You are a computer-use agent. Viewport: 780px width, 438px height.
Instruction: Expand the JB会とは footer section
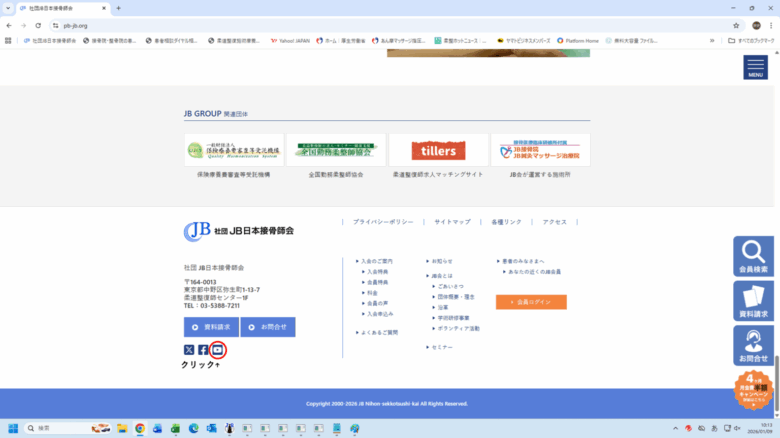click(x=442, y=275)
